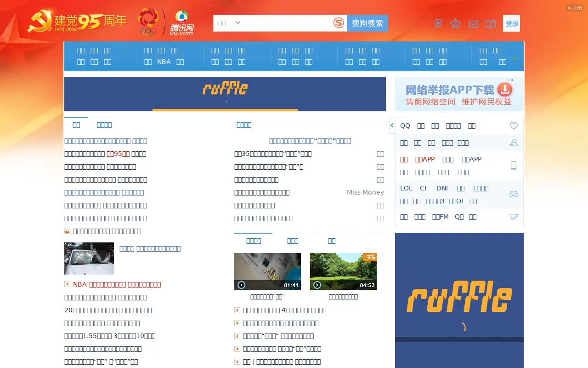Screen dimensions: 588x368
Task: Click the coffee cup icon beside FM row
Action: (514, 217)
